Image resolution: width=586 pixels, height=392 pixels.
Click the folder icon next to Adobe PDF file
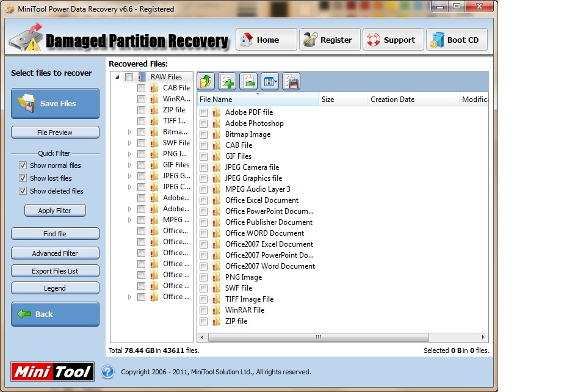(216, 112)
